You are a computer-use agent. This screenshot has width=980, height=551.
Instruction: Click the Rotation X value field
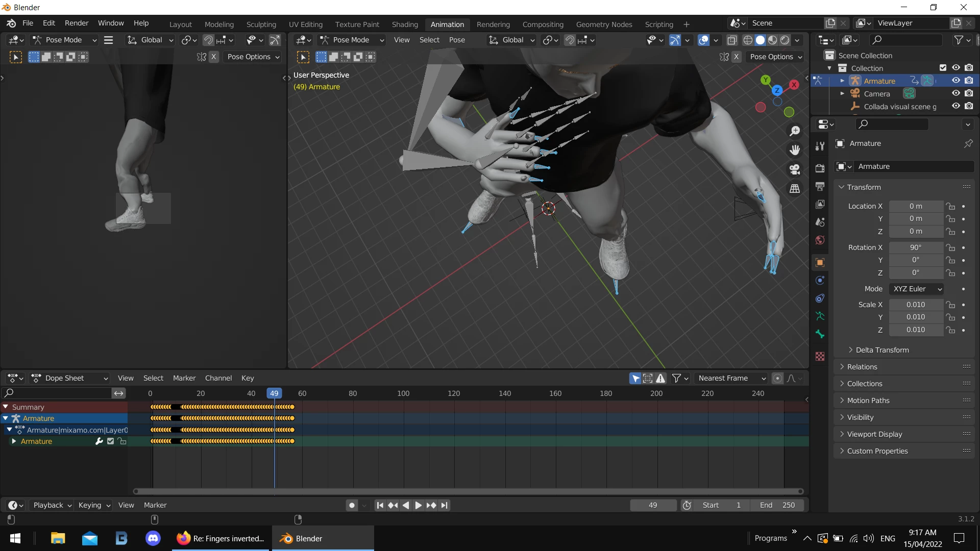[916, 247]
